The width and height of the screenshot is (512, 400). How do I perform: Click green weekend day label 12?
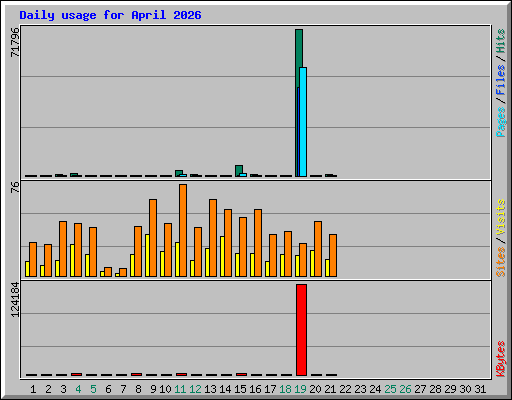[195, 389]
